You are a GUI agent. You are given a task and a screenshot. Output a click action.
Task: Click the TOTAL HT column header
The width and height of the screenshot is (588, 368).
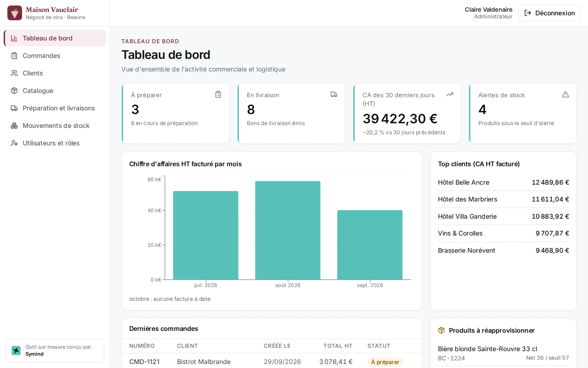point(338,346)
